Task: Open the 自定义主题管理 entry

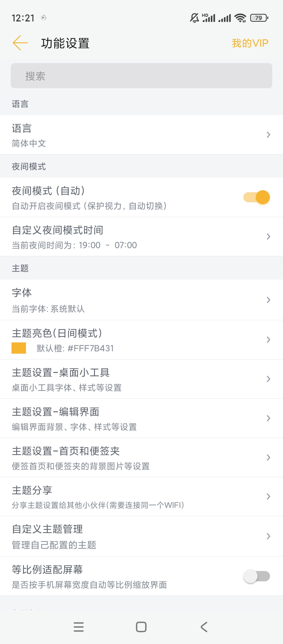Action: coord(141,536)
